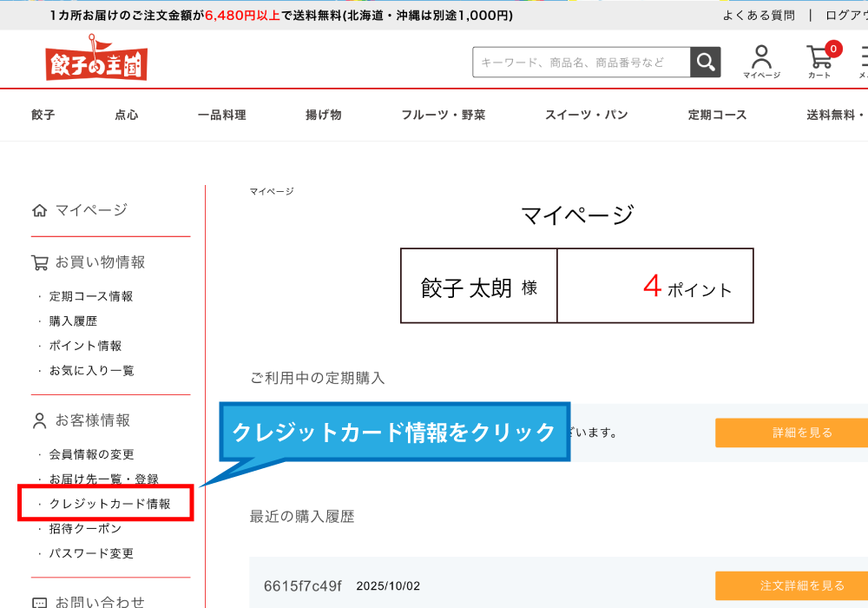Open My Page via person icon

point(761,62)
